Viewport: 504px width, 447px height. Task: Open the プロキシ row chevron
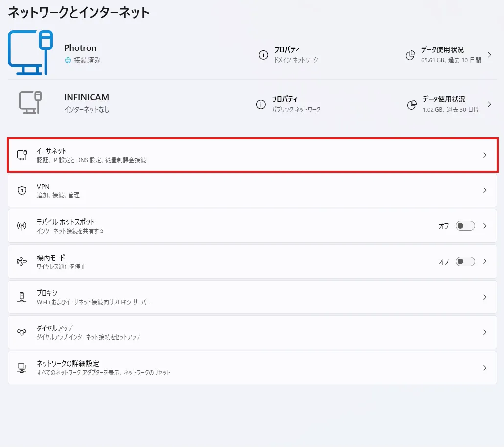click(x=485, y=297)
